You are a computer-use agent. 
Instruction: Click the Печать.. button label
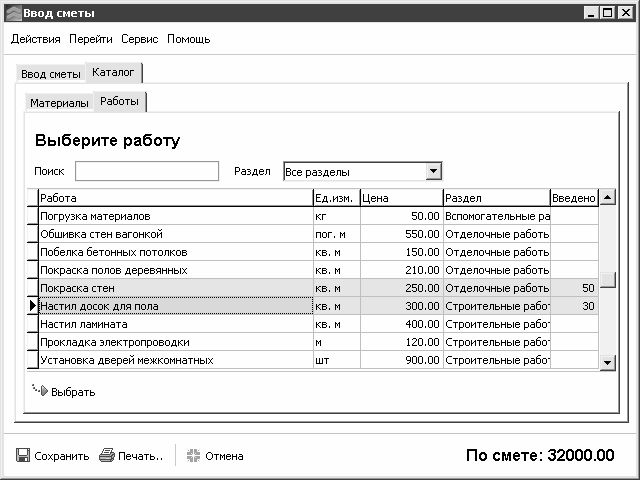pyautogui.click(x=140, y=456)
